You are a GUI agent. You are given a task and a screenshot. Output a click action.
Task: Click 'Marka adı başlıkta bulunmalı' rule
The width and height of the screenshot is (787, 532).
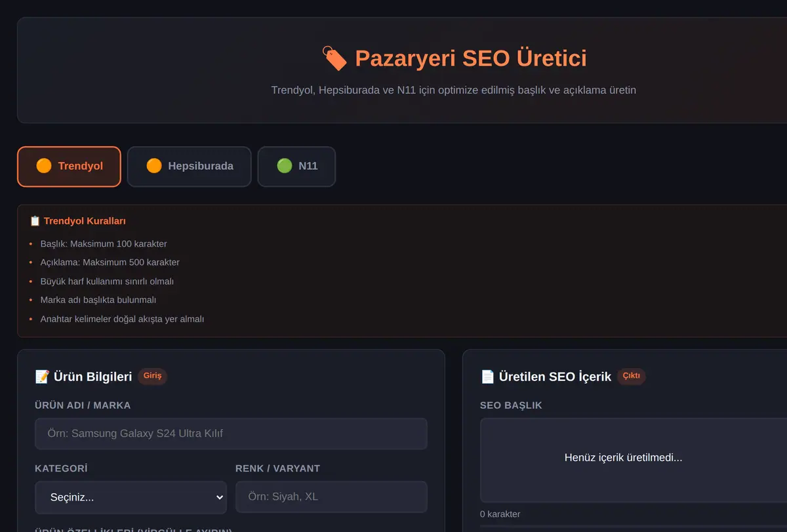point(98,300)
